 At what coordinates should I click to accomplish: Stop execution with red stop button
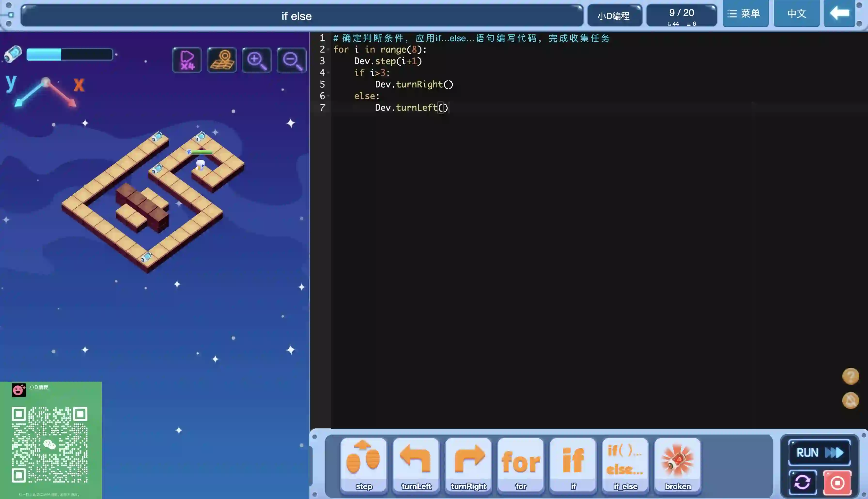837,483
